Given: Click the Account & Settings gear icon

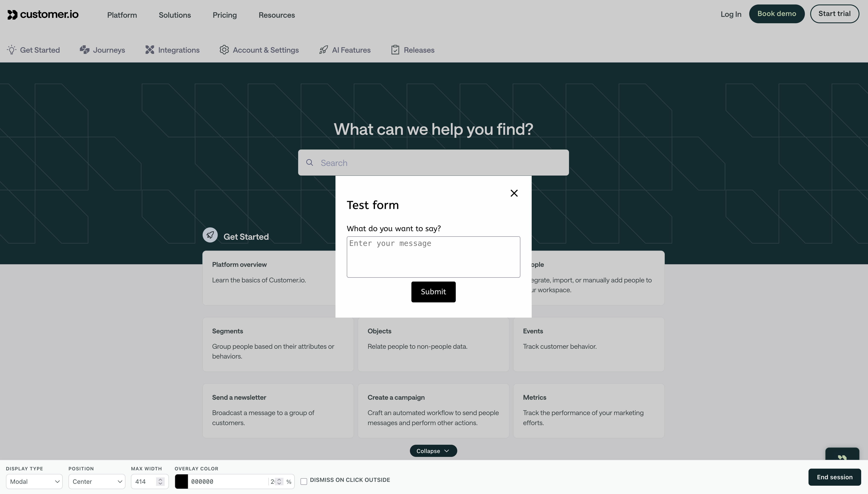Looking at the screenshot, I should click(224, 50).
